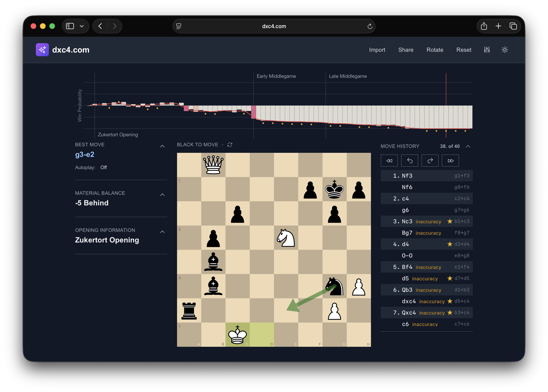Collapse the Move History panel

(x=468, y=146)
